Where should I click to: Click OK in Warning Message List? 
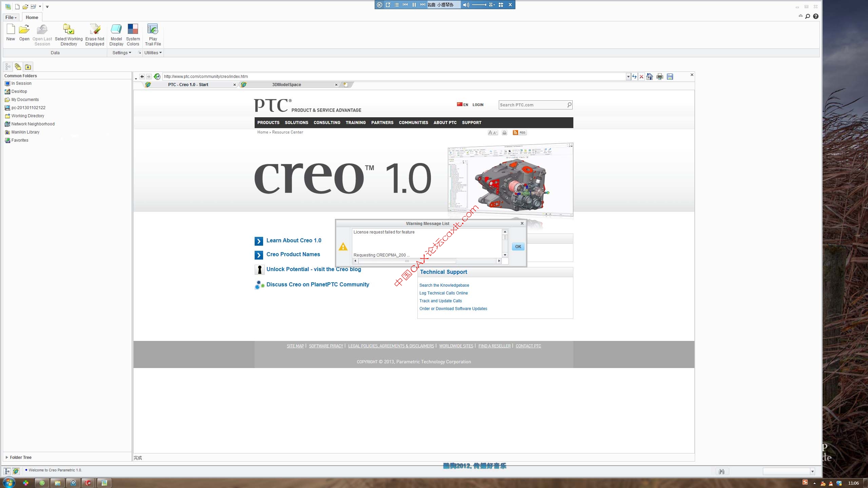(x=518, y=247)
